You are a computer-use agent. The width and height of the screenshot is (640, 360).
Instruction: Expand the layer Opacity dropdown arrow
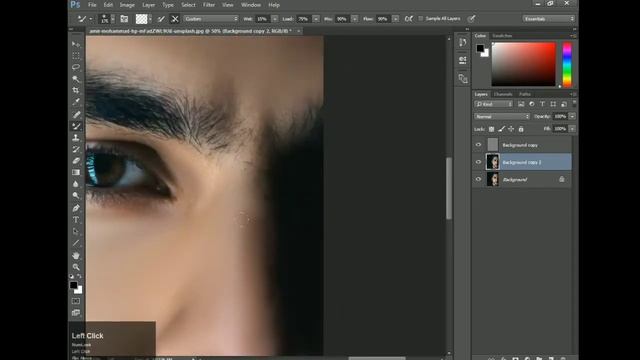[572, 117]
